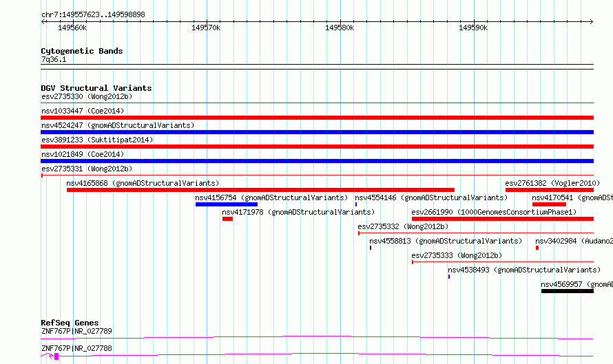
Task: Click the ZNF767P|NR_027788 gene label
Action: 76,348
